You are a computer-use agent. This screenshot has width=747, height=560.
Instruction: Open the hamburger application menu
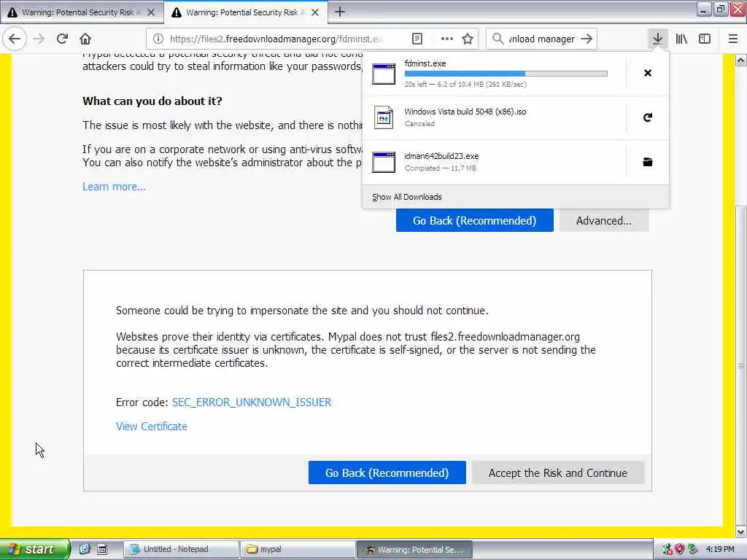[732, 39]
